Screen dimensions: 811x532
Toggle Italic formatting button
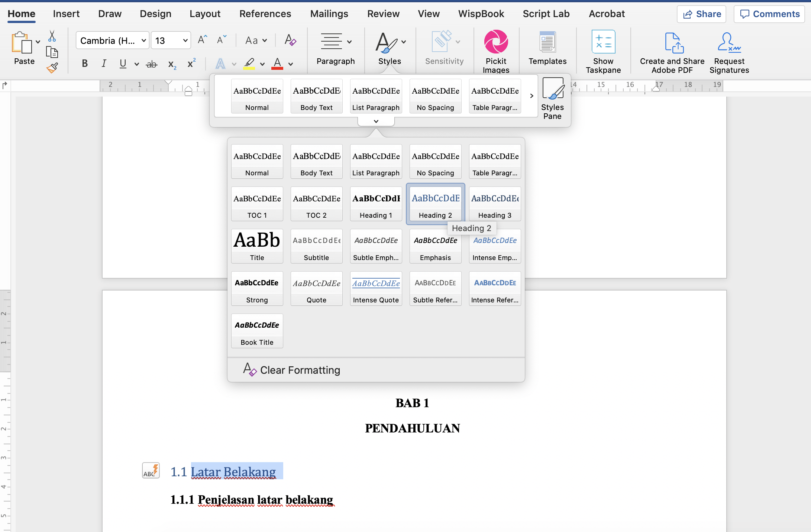pyautogui.click(x=103, y=64)
